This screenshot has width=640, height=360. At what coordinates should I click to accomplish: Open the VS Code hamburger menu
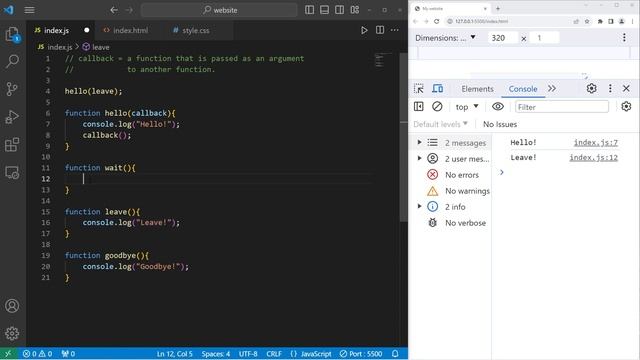[x=29, y=10]
